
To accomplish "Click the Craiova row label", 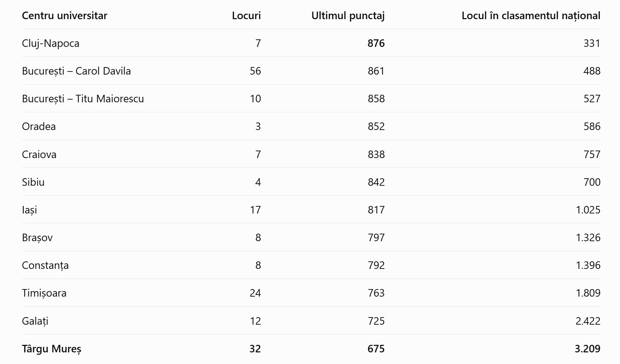I will tap(39, 154).
